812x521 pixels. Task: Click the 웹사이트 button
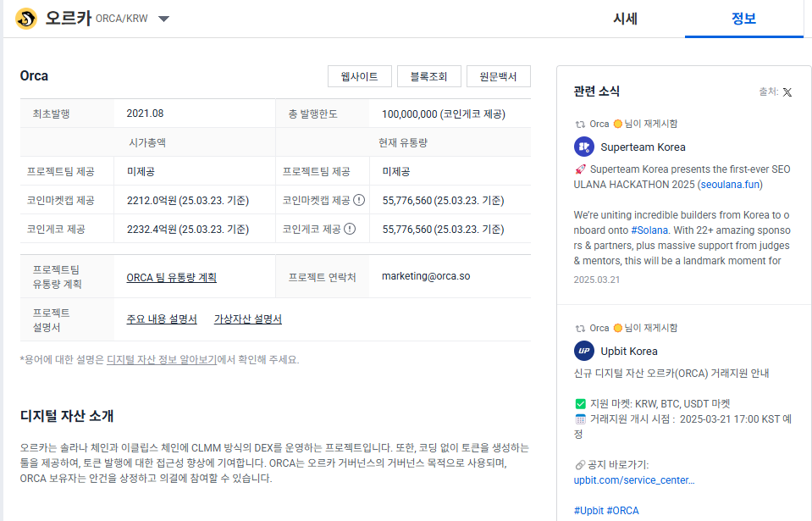pyautogui.click(x=359, y=75)
